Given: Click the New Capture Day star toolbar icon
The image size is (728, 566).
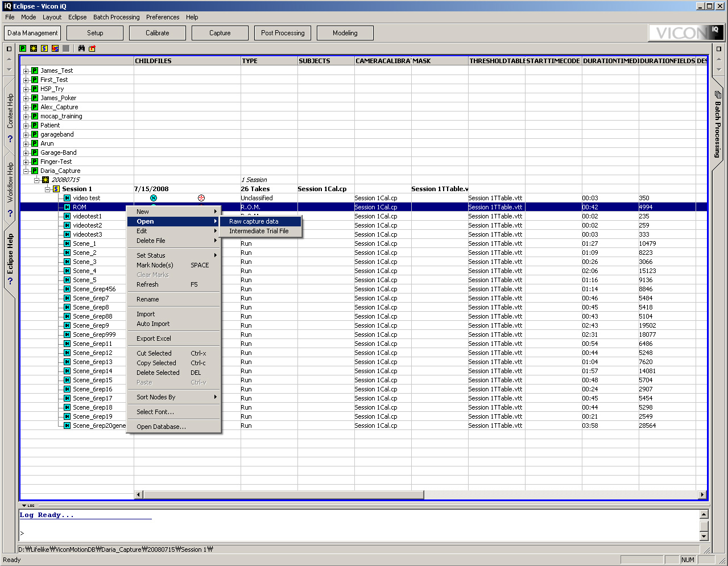Looking at the screenshot, I should point(34,48).
